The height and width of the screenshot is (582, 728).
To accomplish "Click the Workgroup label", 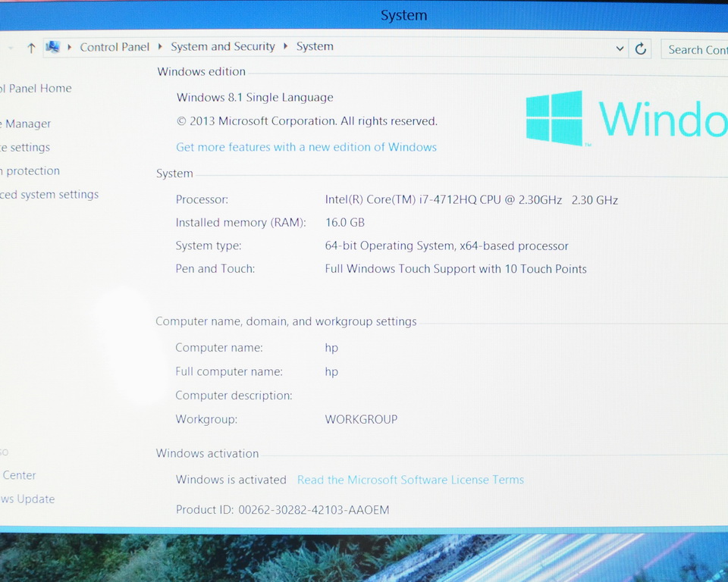I will (206, 420).
